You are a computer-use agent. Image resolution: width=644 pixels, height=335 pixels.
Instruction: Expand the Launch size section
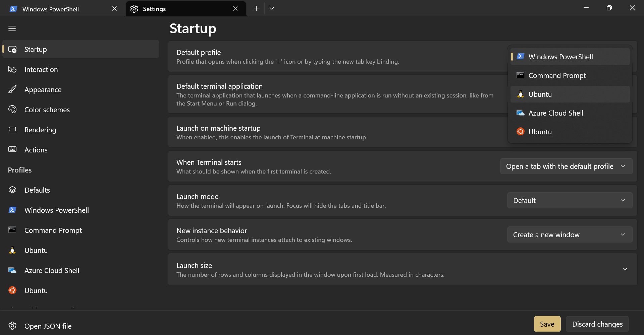(625, 269)
